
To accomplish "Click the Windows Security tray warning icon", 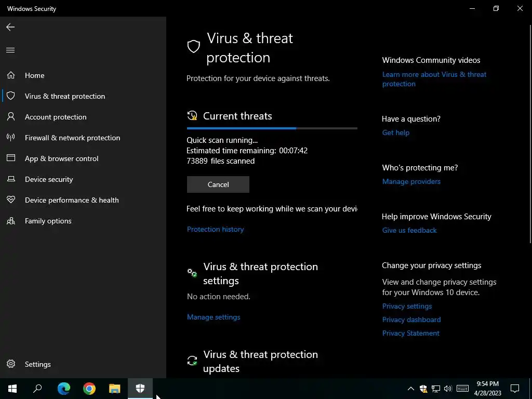I will 423,389.
